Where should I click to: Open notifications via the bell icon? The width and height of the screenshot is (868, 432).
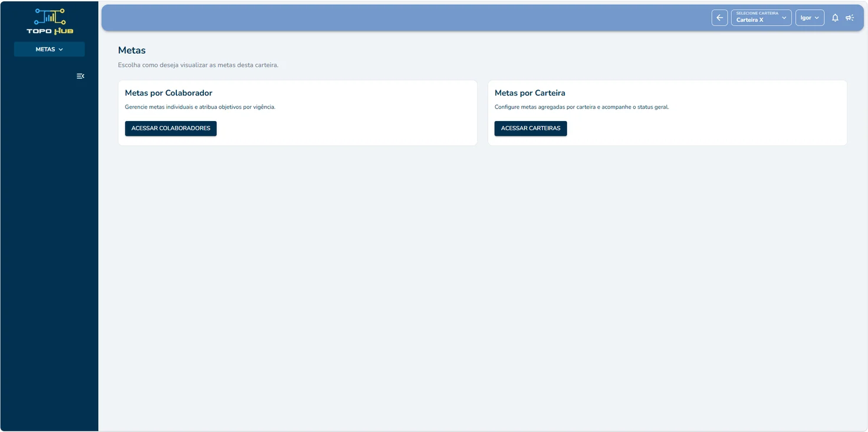pos(835,18)
